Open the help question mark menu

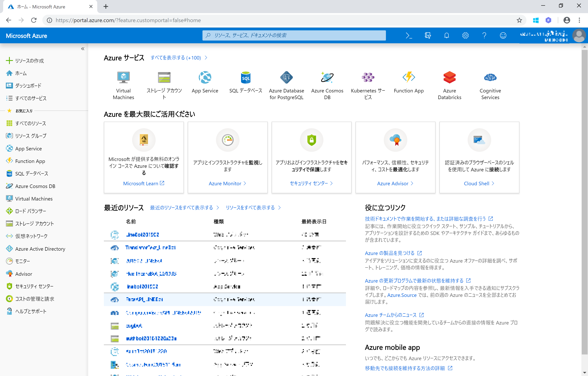[x=484, y=35]
